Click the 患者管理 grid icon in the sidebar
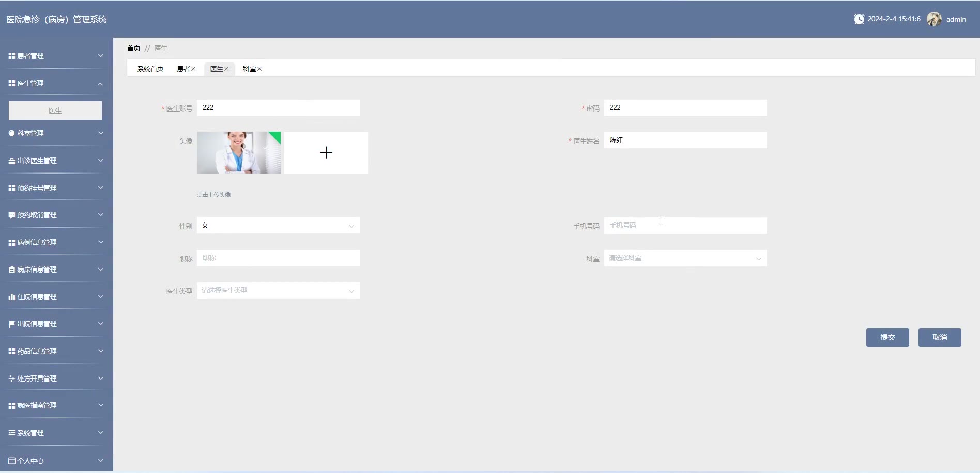This screenshot has height=473, width=980. click(x=11, y=56)
